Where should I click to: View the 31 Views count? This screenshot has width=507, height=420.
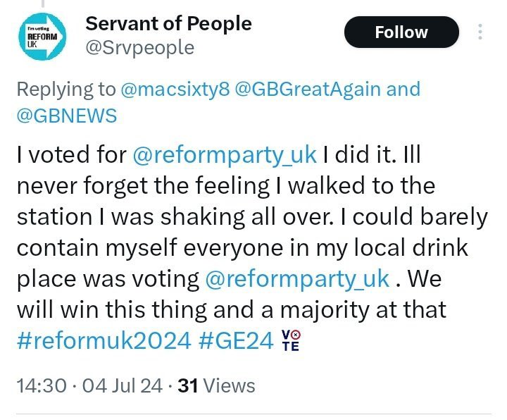tap(215, 385)
